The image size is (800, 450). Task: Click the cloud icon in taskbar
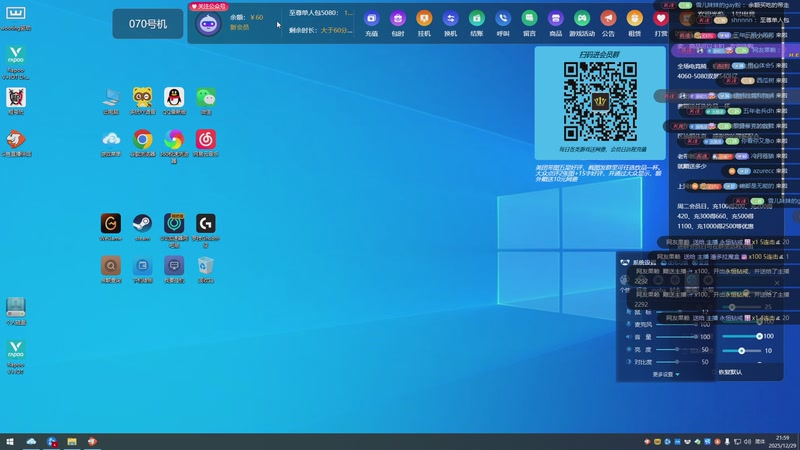(31, 442)
